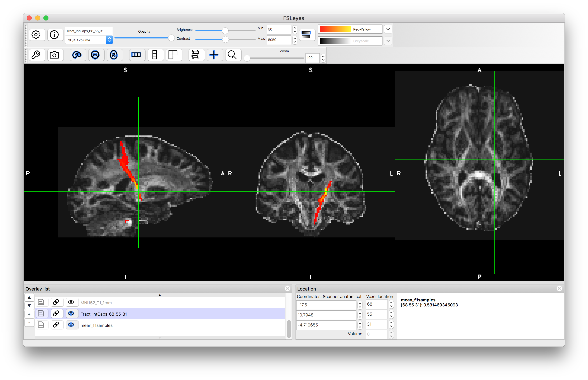Screen dimensions: 588x380
Task: Expand the Red-Yellow colour map dropdown
Action: pyautogui.click(x=388, y=29)
